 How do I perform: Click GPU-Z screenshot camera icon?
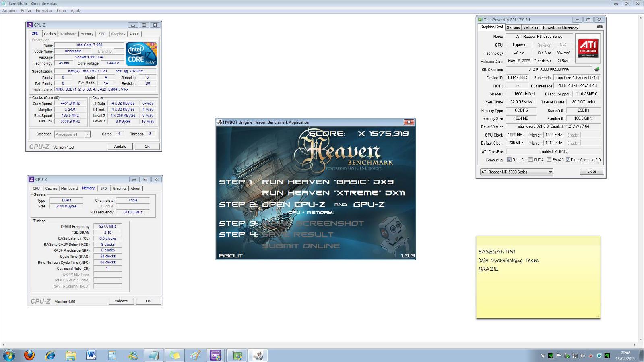coord(599,27)
